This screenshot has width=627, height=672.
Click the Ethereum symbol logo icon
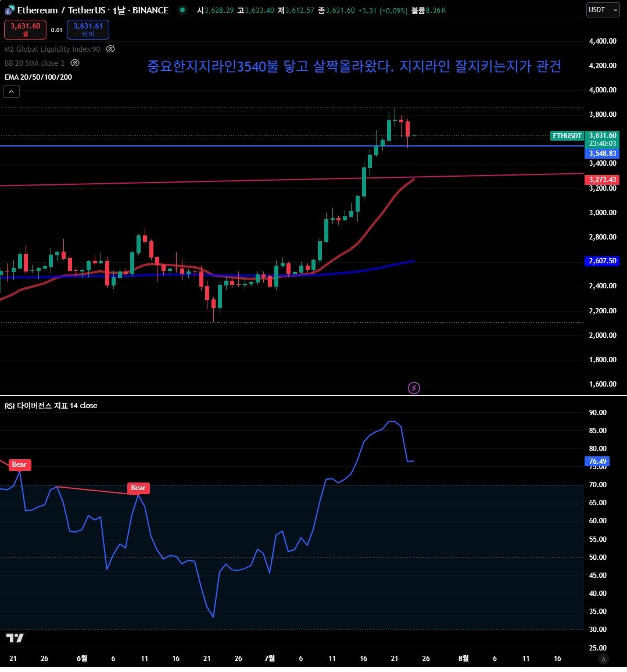point(9,10)
